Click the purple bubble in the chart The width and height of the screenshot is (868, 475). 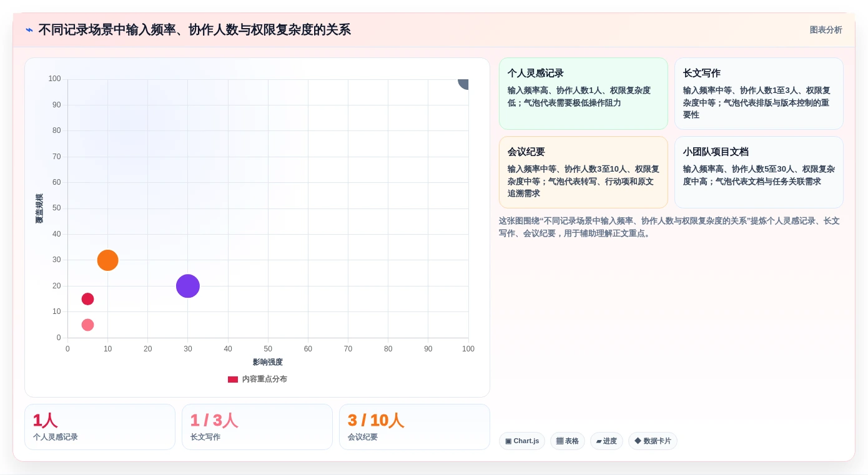[x=188, y=286]
